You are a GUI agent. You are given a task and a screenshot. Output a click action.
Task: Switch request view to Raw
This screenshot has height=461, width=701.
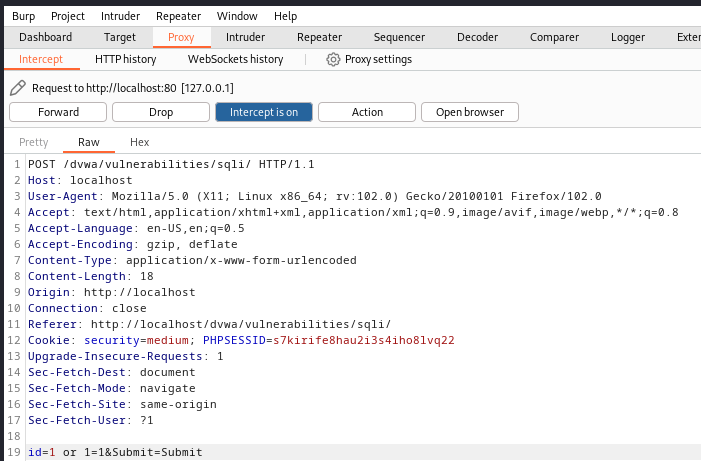point(89,142)
